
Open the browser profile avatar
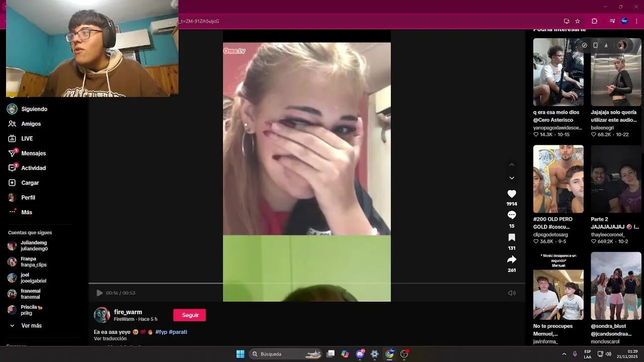(625, 21)
